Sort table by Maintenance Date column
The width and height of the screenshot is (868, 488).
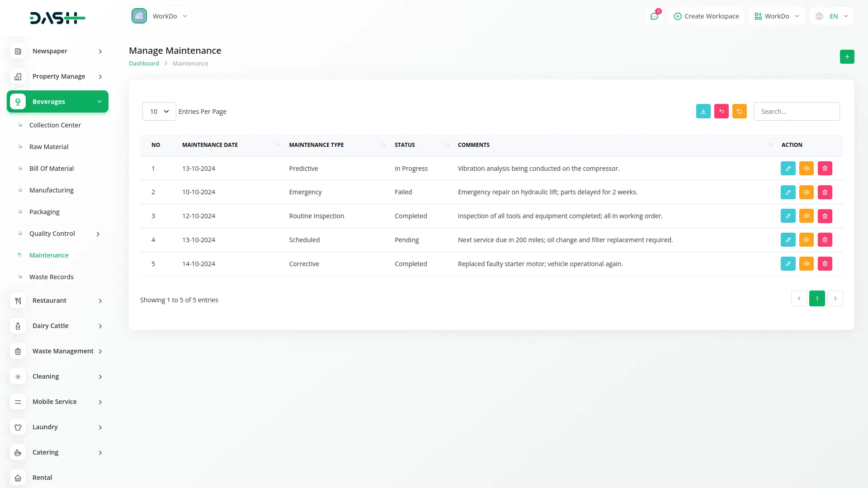(x=210, y=145)
